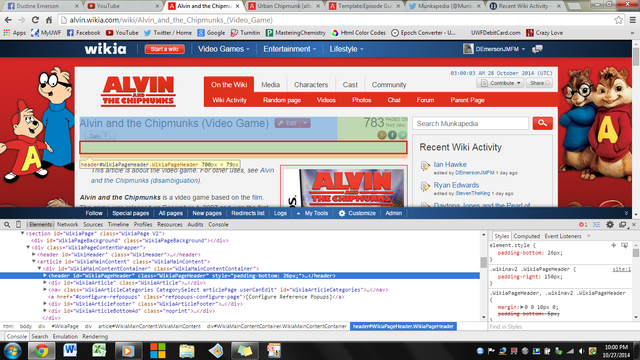Bookmark this page with the star
This screenshot has height=360, width=640.
point(618,20)
